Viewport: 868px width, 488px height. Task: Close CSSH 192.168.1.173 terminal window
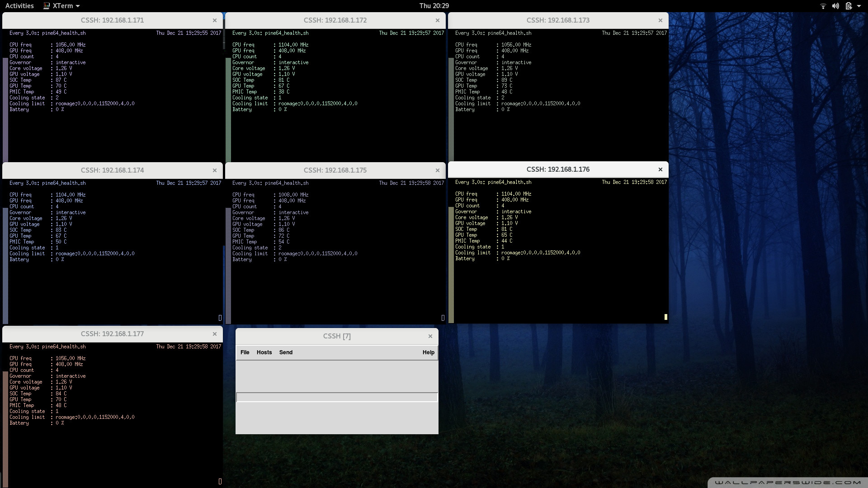click(660, 20)
